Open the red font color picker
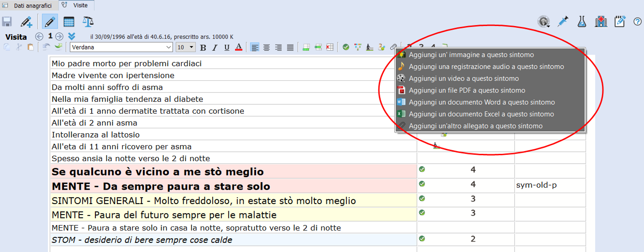 [x=238, y=47]
